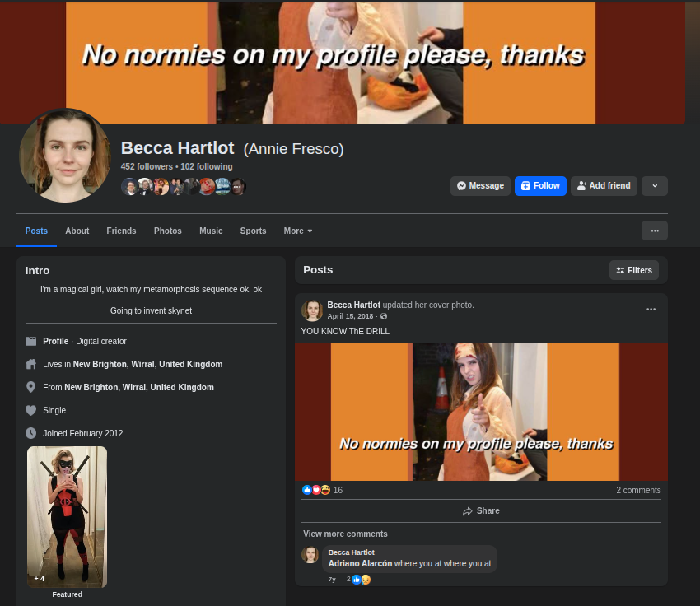This screenshot has height=606, width=700.
Task: Expand the chevron dropdown beside Add friend
Action: [x=655, y=186]
